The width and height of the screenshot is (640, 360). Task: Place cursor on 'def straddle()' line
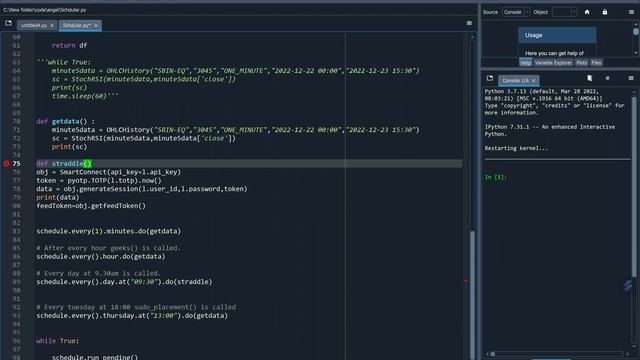64,164
